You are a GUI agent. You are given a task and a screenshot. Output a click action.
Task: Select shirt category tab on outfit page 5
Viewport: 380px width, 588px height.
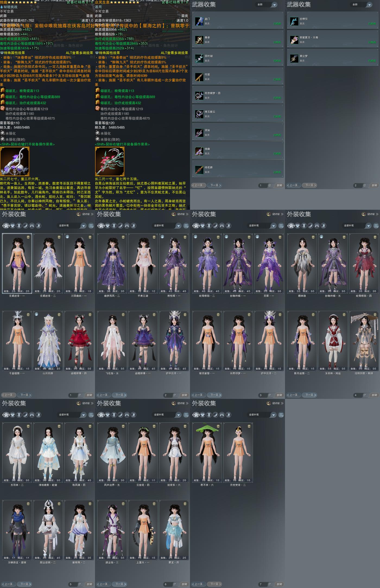(x=12, y=415)
